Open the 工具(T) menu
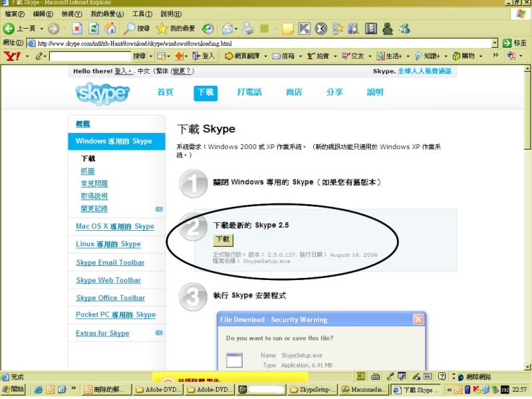 142,14
